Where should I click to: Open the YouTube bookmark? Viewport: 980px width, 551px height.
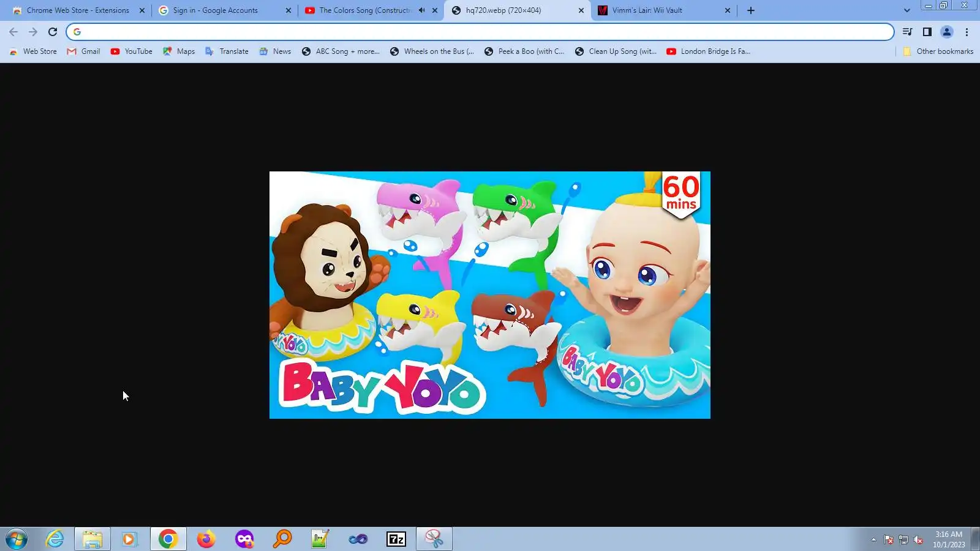132,51
